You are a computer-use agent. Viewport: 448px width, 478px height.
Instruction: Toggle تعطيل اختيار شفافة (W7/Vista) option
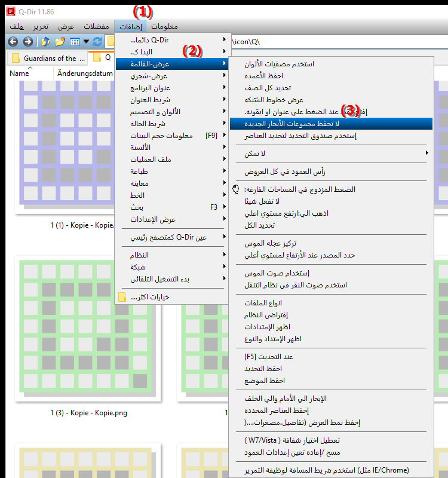(331, 440)
